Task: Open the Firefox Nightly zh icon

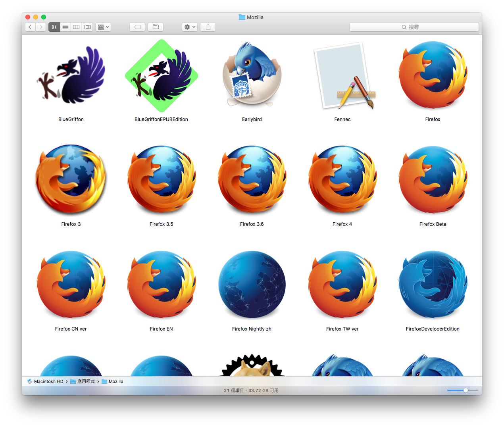Action: point(252,285)
